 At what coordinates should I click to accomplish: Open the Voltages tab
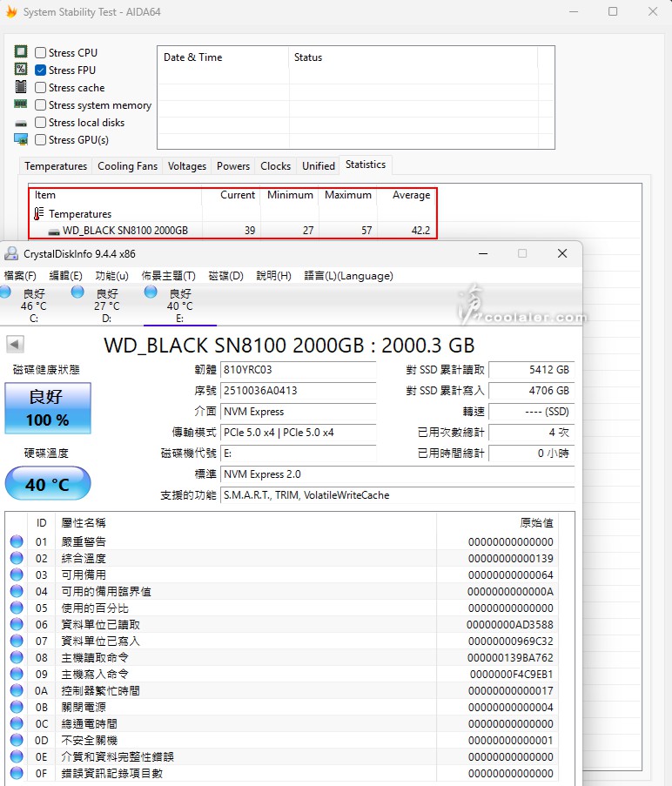(187, 166)
